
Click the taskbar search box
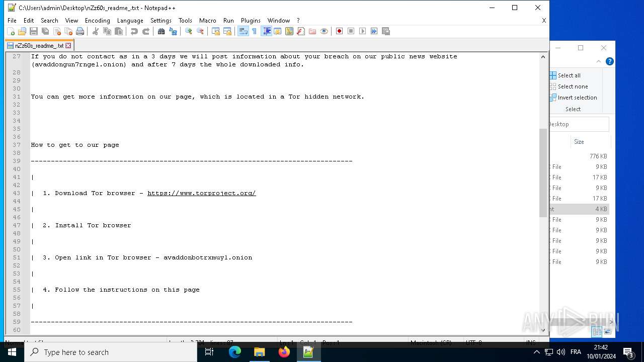click(x=111, y=352)
